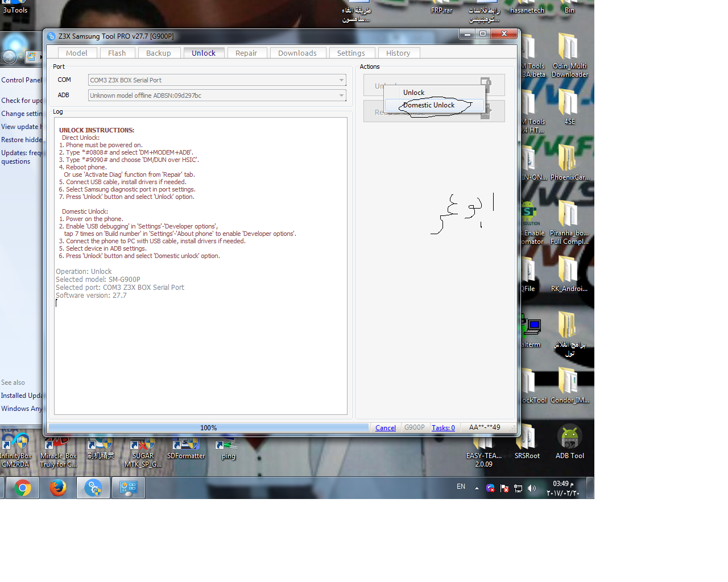The height and width of the screenshot is (582, 728).
Task: Launch Firefox from the taskbar
Action: pos(58,488)
